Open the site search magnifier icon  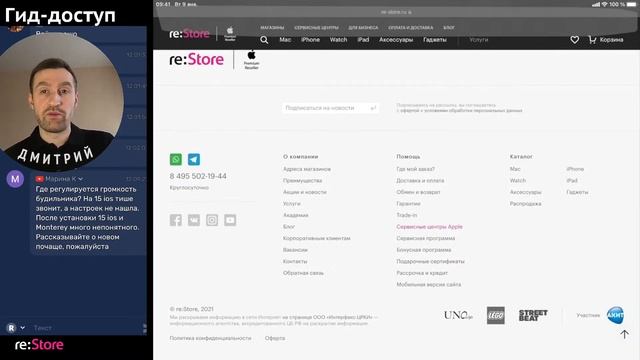(x=264, y=40)
